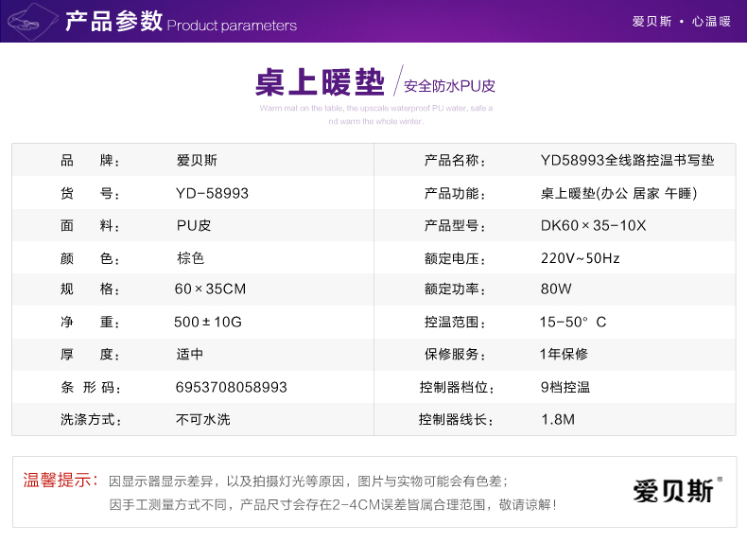Click the 控制器线长 label
Image resolution: width=747 pixels, height=560 pixels.
coord(457,419)
